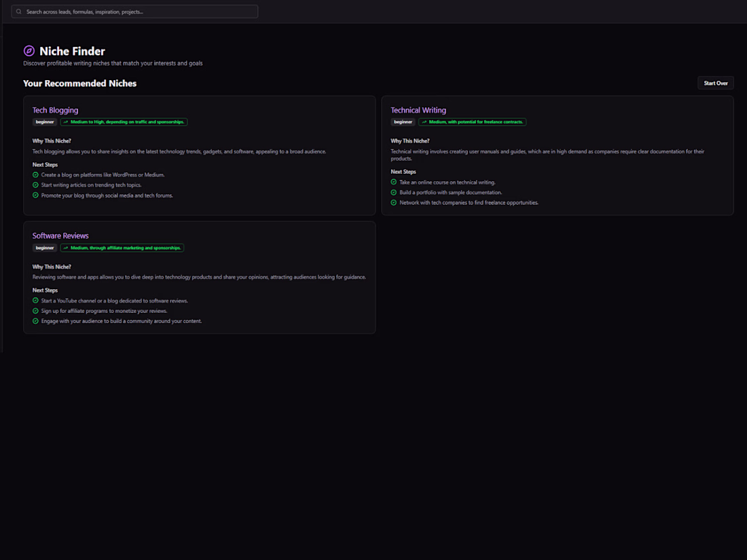Screen dimensions: 747x560
Task: Click the trend arrow icon in the Software Reviews badge
Action: tap(66, 248)
